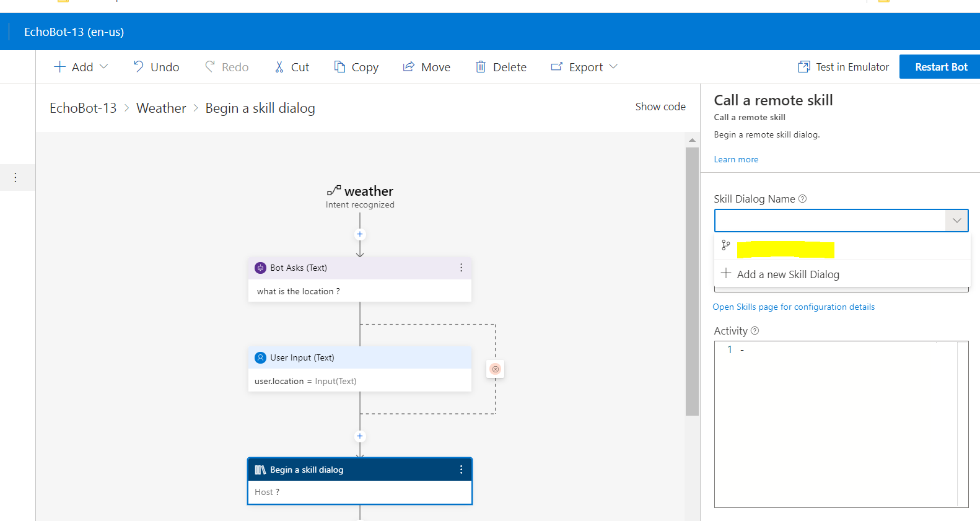Open Skills page for configuration details

click(x=794, y=307)
